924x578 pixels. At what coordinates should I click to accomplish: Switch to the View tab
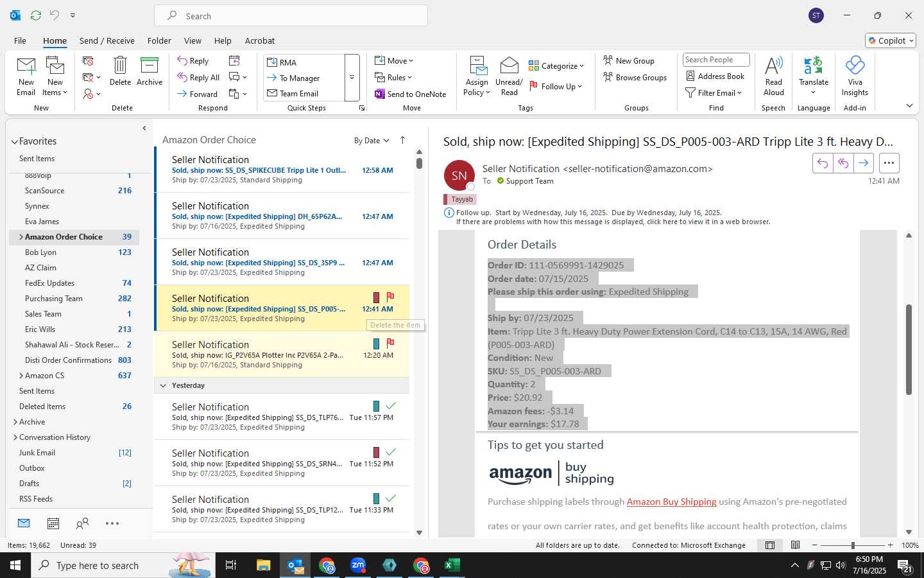click(x=193, y=40)
